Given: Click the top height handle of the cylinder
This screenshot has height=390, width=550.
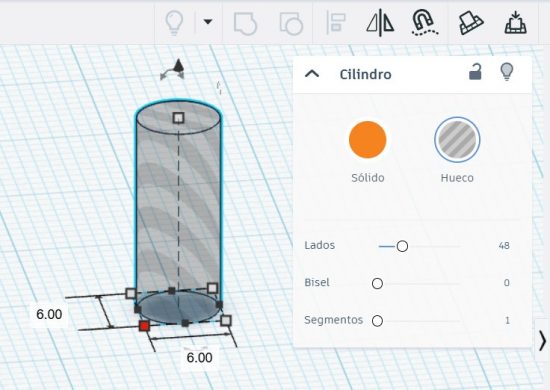Looking at the screenshot, I should pyautogui.click(x=179, y=117).
